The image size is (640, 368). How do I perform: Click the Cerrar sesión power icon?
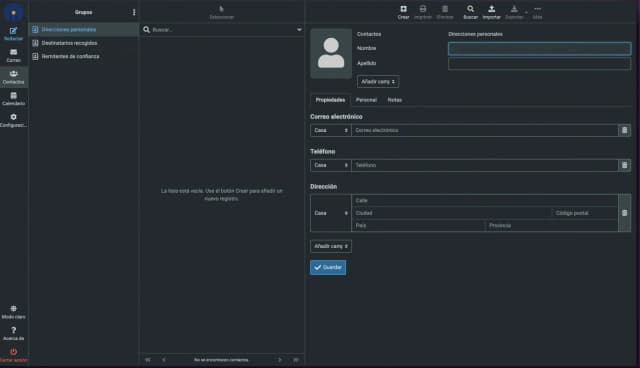(x=13, y=355)
